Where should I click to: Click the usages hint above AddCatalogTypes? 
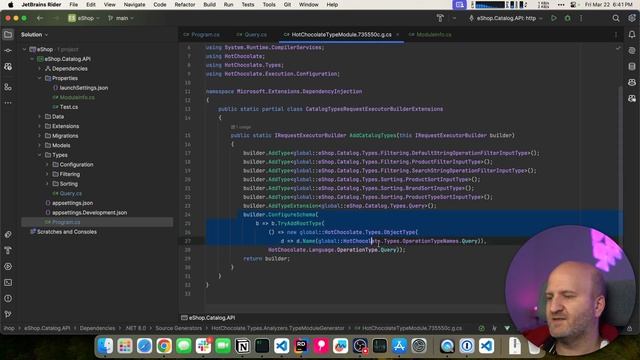241,127
